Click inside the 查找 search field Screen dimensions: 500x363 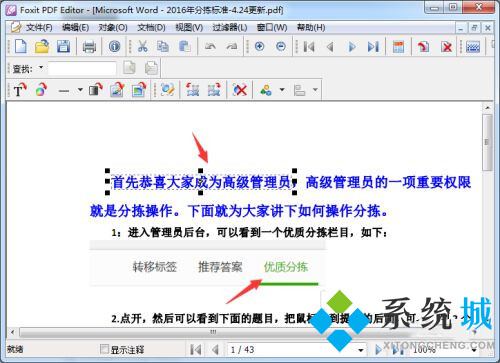coord(82,68)
